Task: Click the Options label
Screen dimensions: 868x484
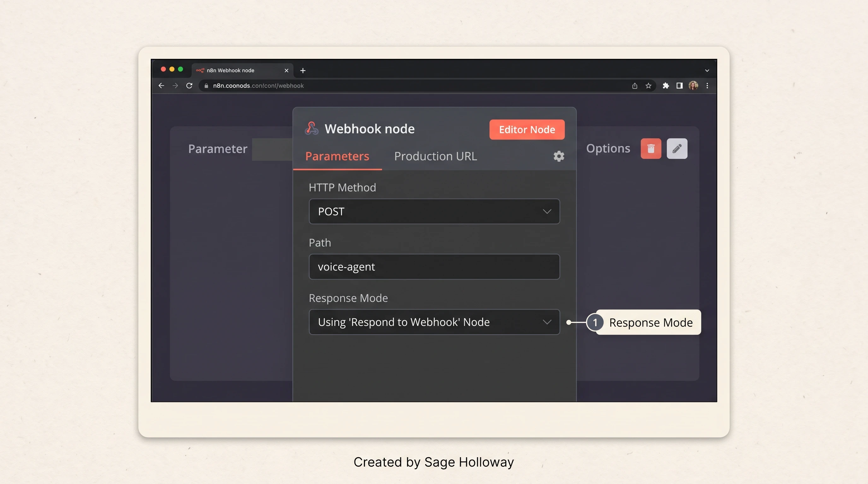Action: [x=608, y=148]
